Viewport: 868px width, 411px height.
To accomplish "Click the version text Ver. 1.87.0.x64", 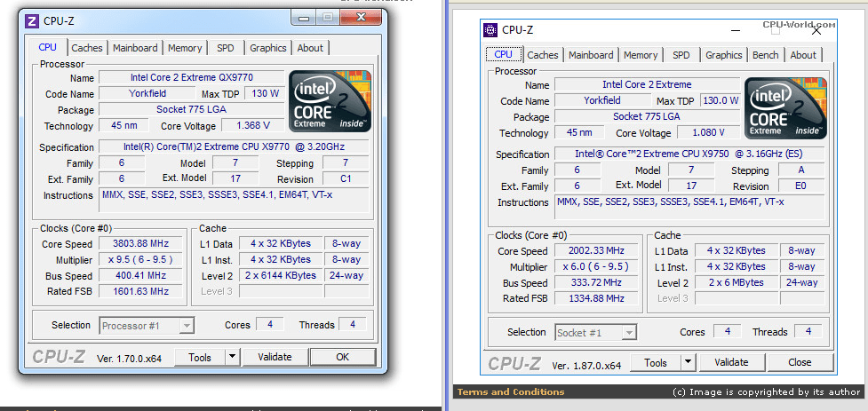I will (586, 366).
